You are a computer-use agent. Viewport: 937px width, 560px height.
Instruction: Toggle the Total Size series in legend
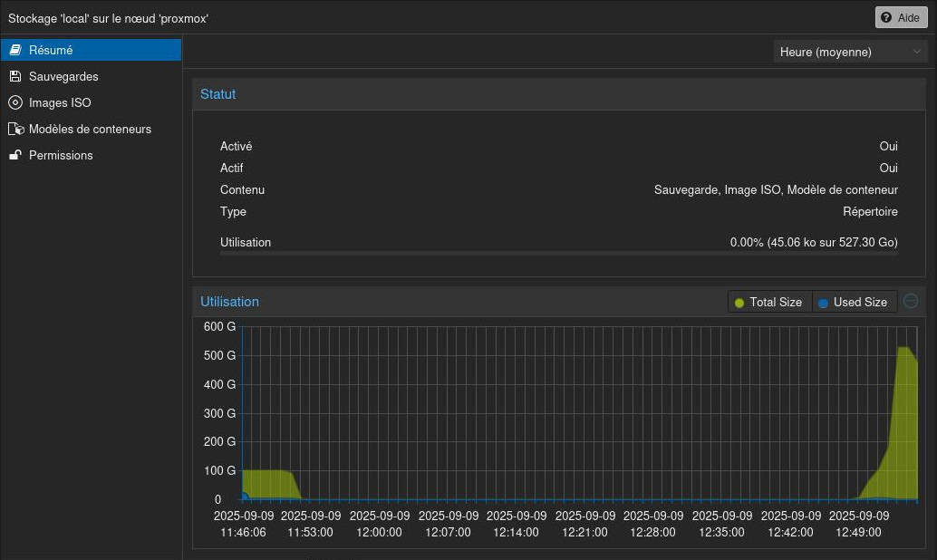click(x=768, y=302)
